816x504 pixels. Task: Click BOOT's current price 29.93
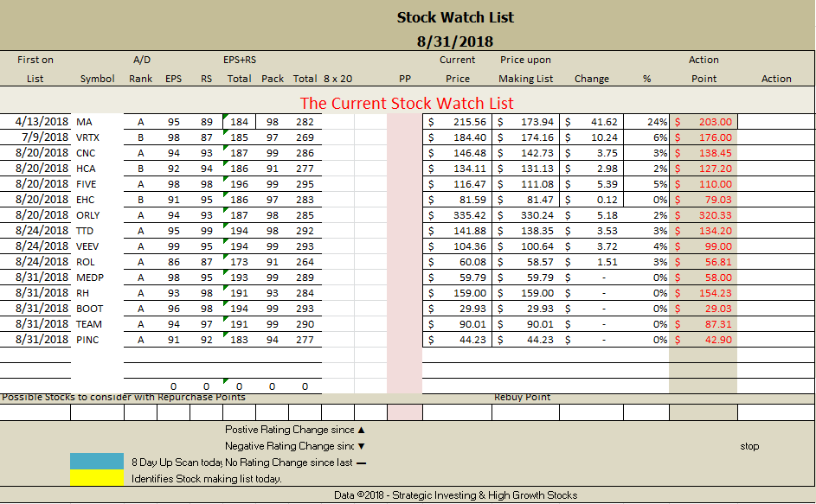(x=472, y=309)
